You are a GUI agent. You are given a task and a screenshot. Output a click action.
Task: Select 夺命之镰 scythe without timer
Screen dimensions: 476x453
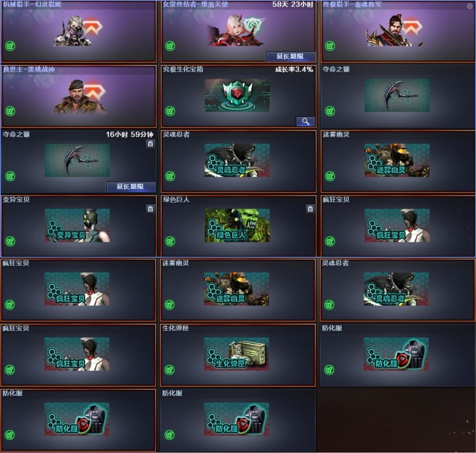pos(397,95)
